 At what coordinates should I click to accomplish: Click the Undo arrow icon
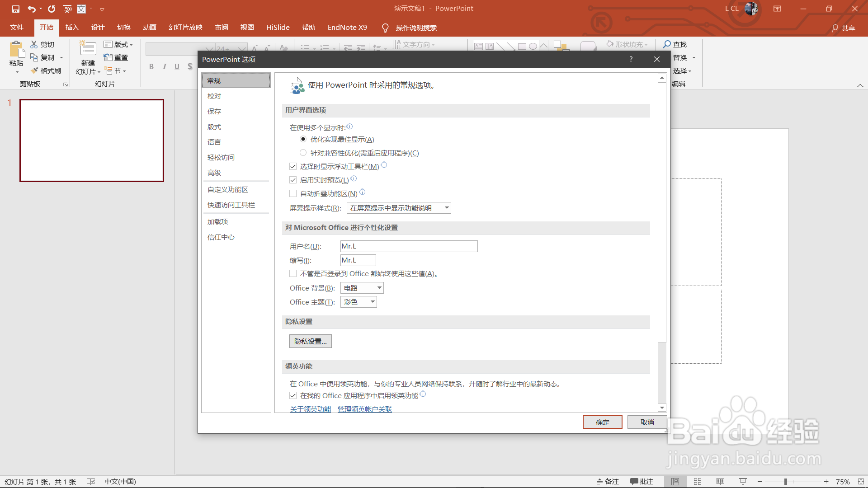(31, 9)
